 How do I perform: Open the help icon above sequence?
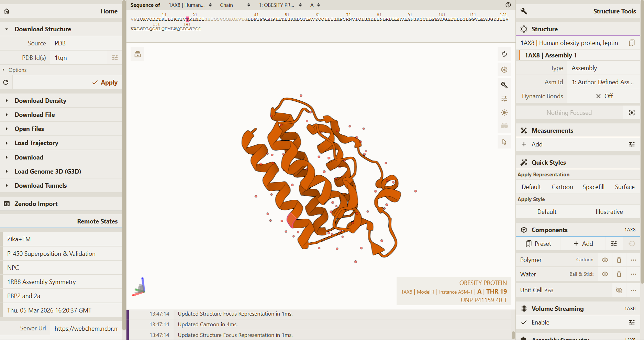(508, 5)
